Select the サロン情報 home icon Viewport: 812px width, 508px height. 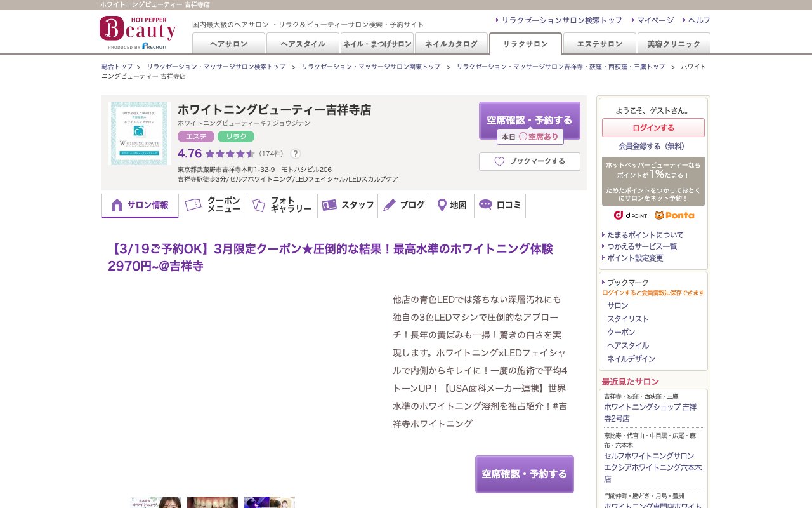pos(117,204)
